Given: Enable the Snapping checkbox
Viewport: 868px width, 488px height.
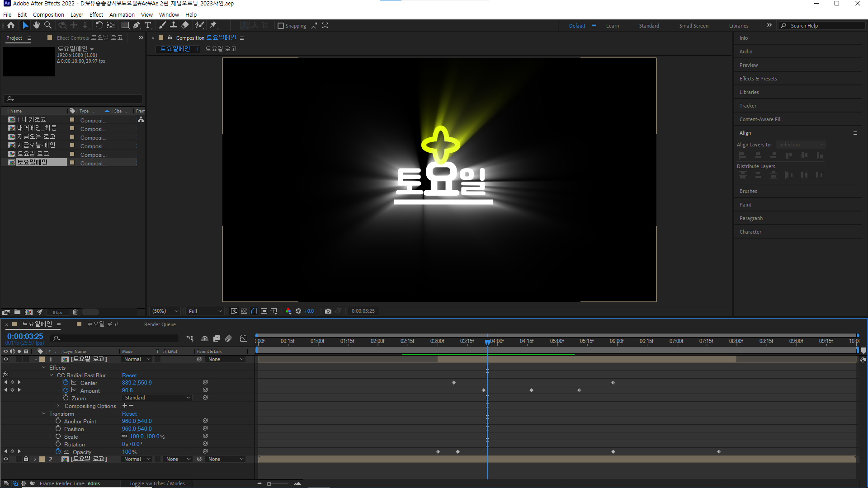Looking at the screenshot, I should (281, 26).
